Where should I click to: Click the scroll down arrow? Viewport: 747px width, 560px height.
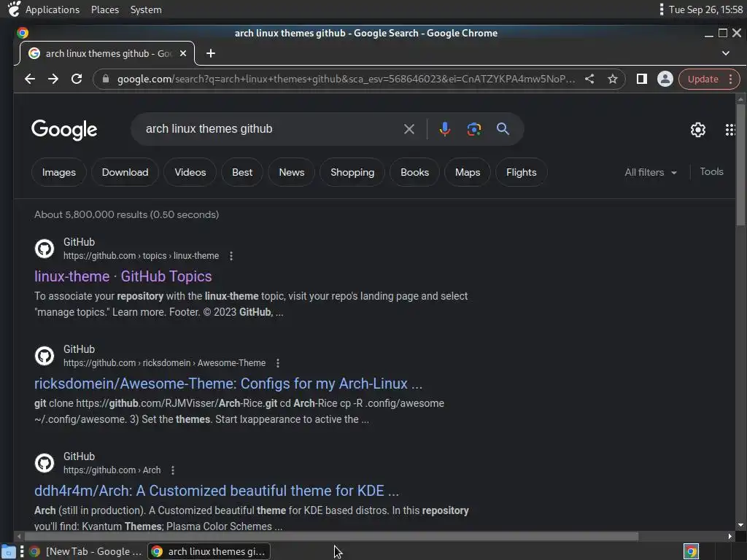740,525
